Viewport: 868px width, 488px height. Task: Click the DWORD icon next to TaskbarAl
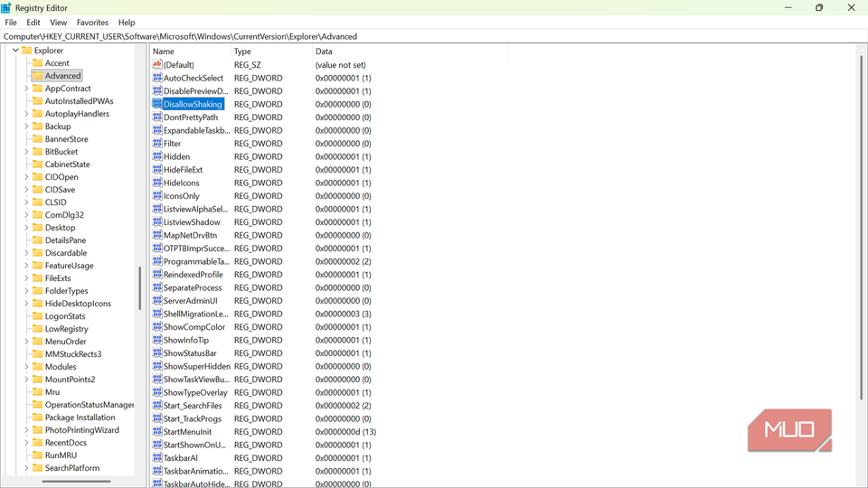(157, 458)
